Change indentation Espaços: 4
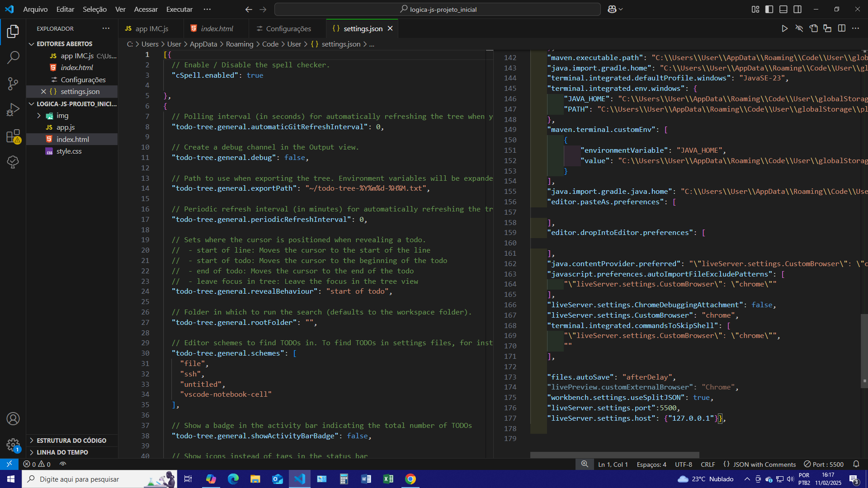The height and width of the screenshot is (488, 868). [x=651, y=464]
